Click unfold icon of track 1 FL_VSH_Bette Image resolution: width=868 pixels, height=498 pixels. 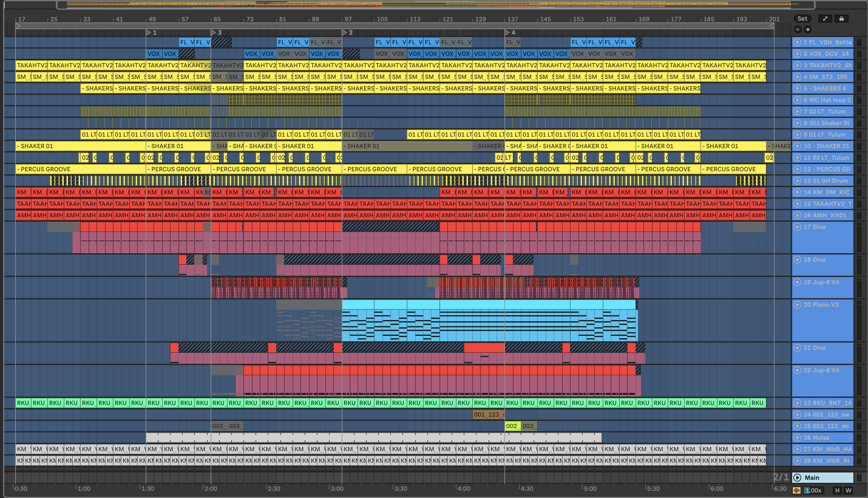(x=797, y=43)
